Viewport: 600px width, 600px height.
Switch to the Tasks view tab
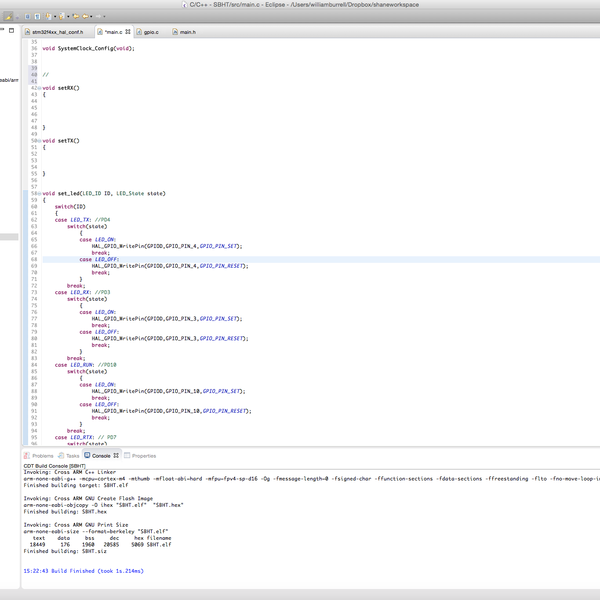coord(73,455)
